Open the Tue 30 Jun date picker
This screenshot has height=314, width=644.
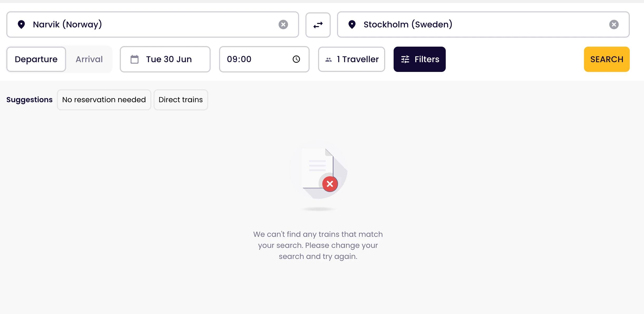(x=169, y=59)
